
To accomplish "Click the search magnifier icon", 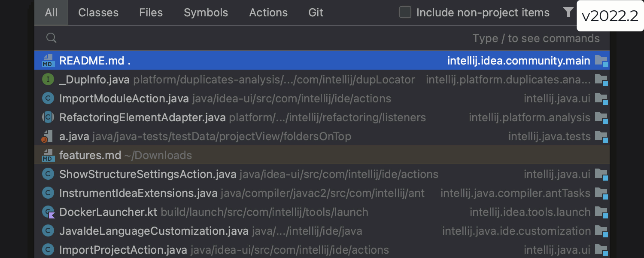I will (x=52, y=38).
